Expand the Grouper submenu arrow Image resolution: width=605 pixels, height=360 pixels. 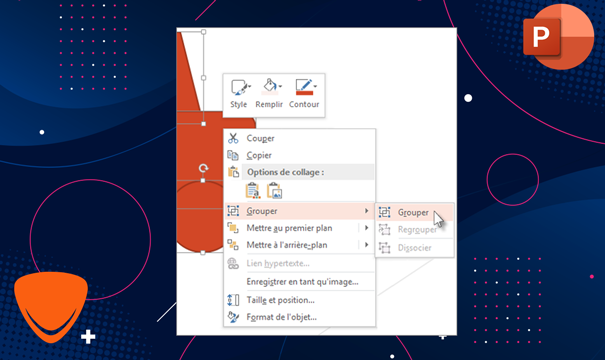(x=366, y=211)
